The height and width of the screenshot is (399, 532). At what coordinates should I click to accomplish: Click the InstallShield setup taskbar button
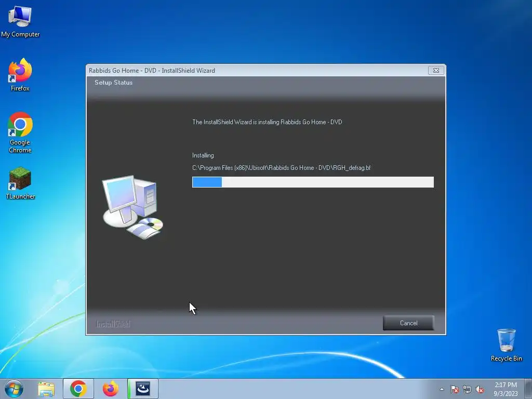[143, 389]
